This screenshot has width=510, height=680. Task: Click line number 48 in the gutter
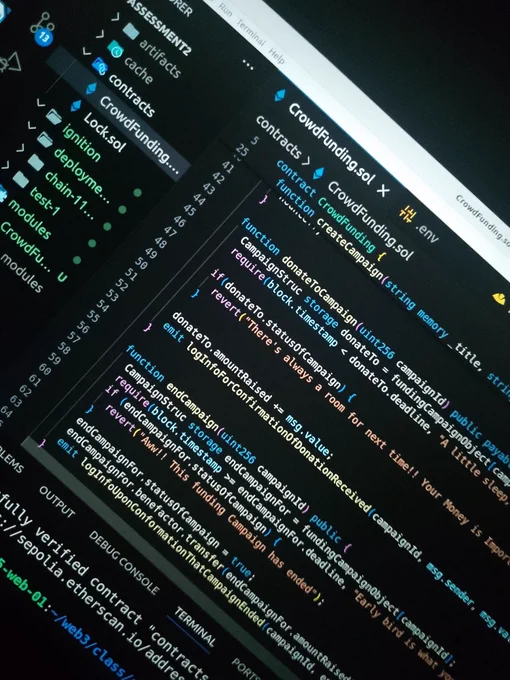[x=160, y=242]
